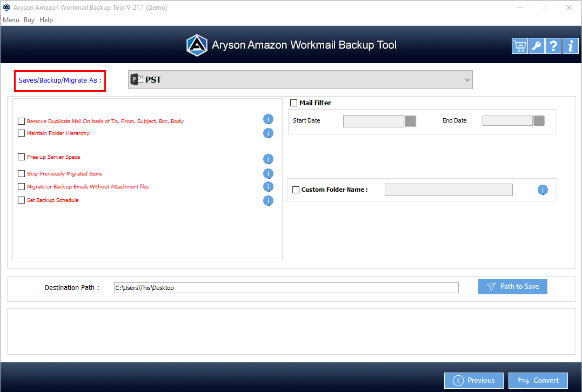This screenshot has height=392, width=582.
Task: View info for Set Backup Schedule
Action: tap(268, 201)
